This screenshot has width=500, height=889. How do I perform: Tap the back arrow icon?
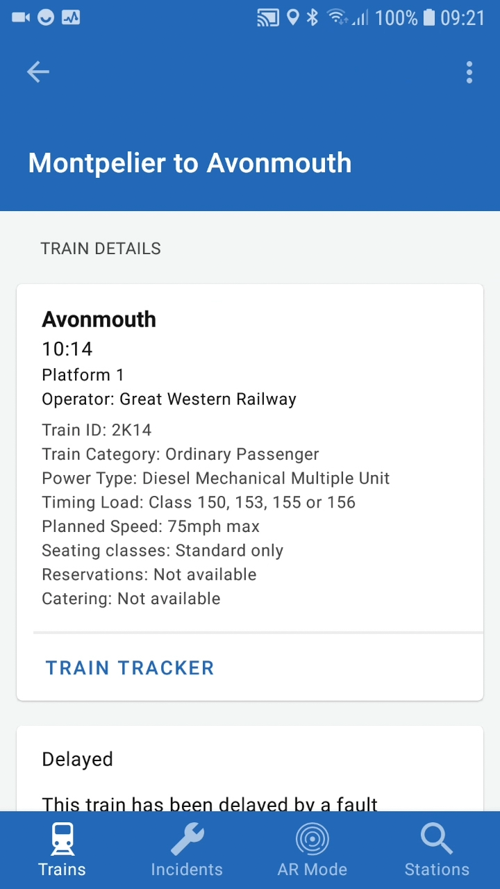coord(38,72)
